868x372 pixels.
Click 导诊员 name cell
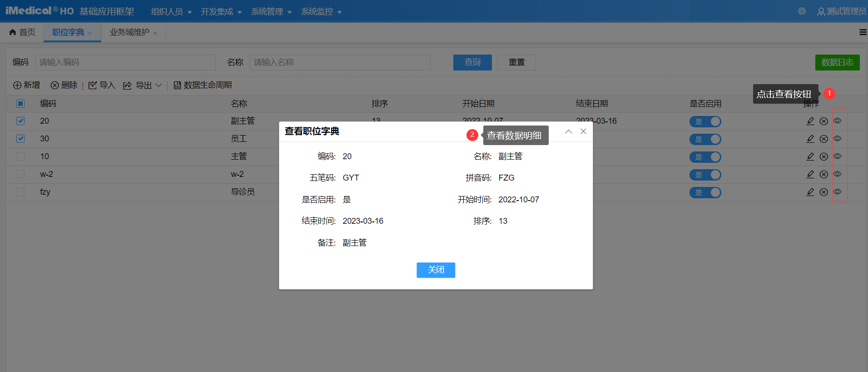pos(243,192)
